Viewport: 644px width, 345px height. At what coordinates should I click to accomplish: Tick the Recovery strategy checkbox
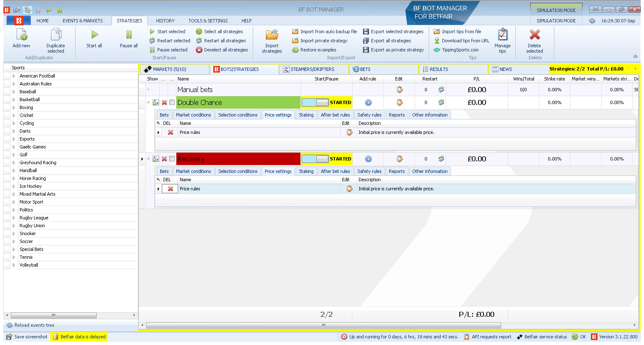click(172, 159)
